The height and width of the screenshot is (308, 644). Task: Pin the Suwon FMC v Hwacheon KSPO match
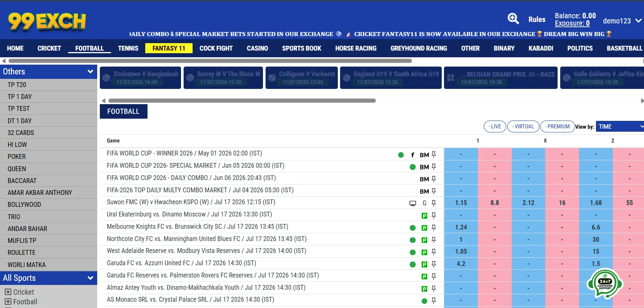434,203
